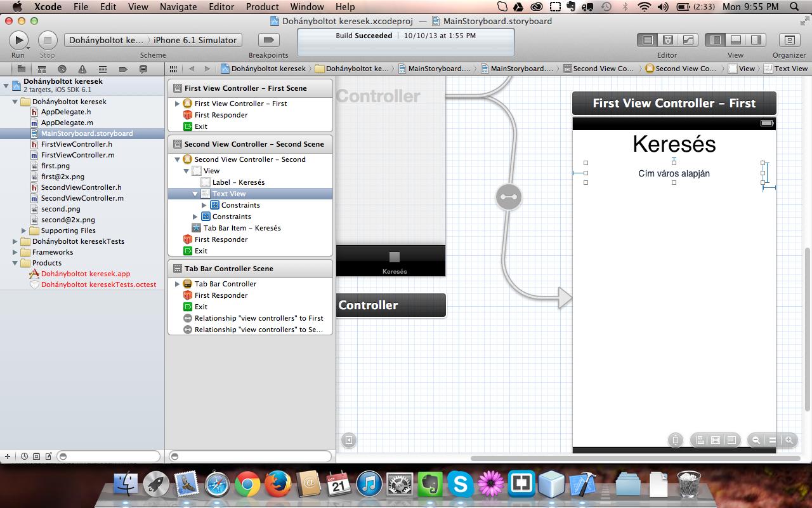Open the Navigate menu
This screenshot has width=812, height=508.
178,7
